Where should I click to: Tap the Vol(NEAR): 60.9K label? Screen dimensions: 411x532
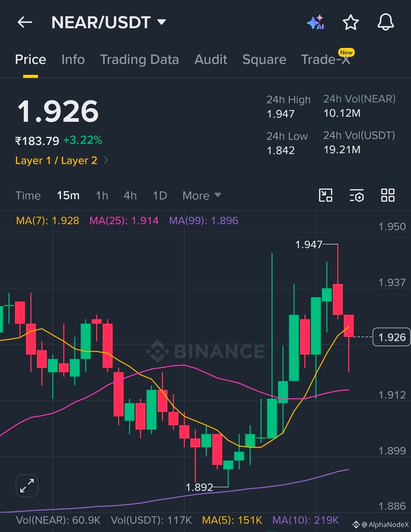(58, 520)
